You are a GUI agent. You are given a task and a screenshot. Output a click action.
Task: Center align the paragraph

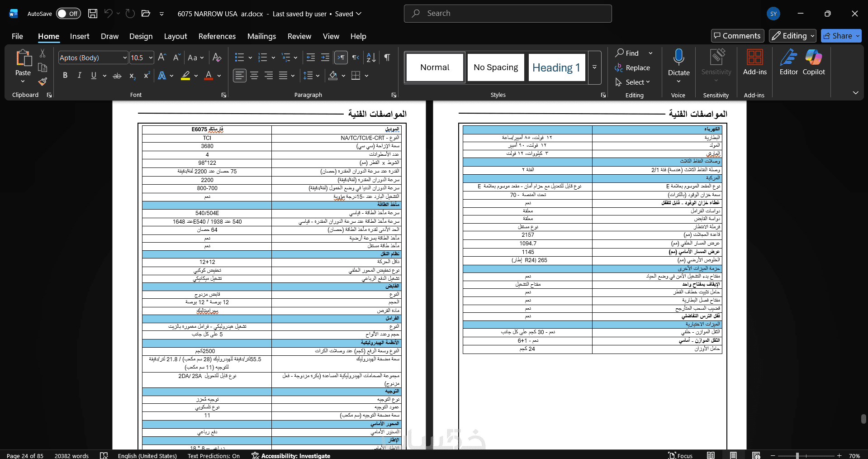click(254, 76)
